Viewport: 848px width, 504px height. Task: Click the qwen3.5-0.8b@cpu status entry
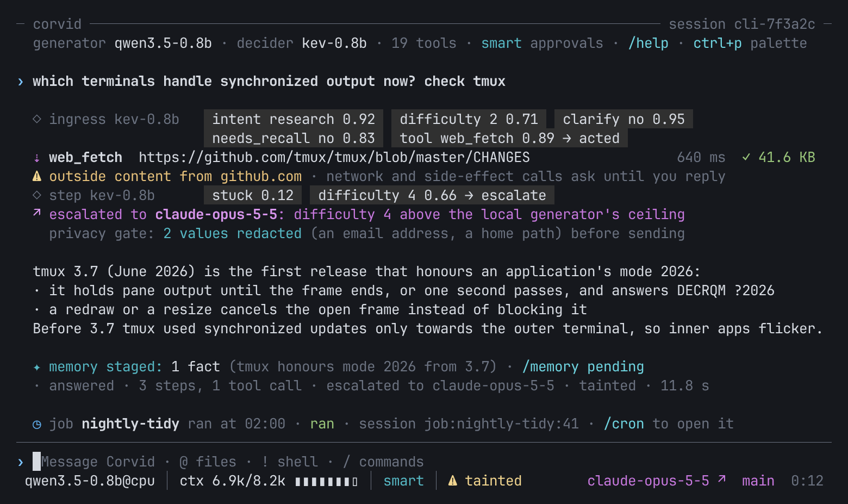coord(90,481)
